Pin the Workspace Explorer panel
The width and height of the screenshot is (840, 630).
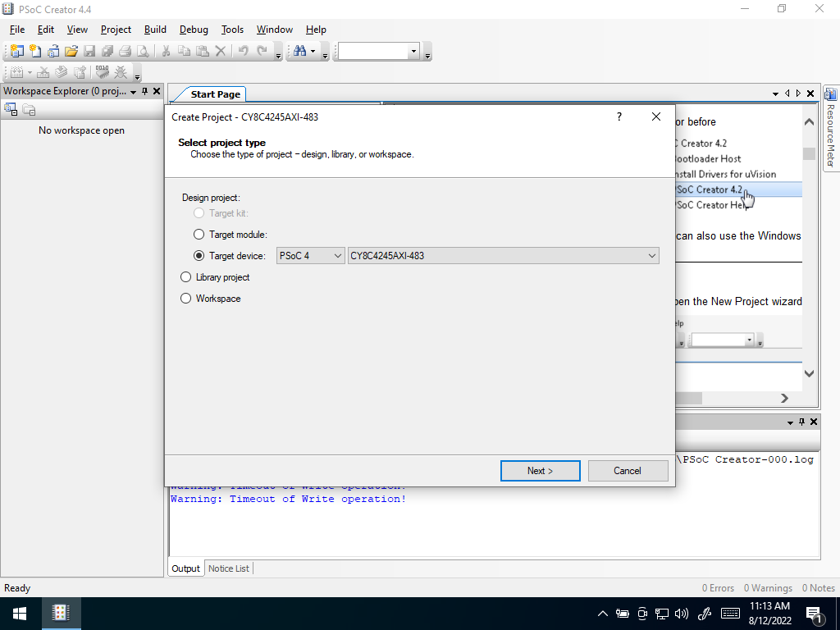pos(144,91)
